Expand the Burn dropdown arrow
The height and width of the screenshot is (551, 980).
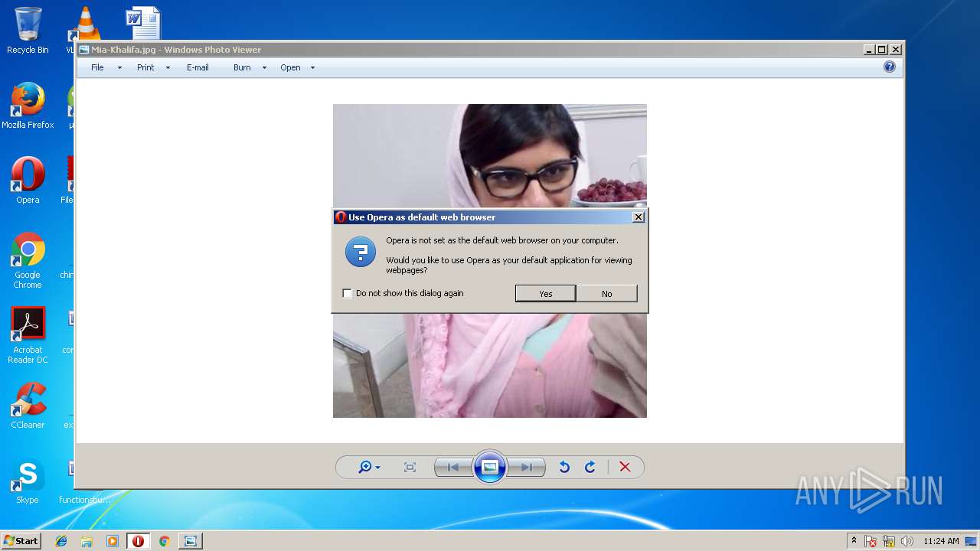[264, 67]
